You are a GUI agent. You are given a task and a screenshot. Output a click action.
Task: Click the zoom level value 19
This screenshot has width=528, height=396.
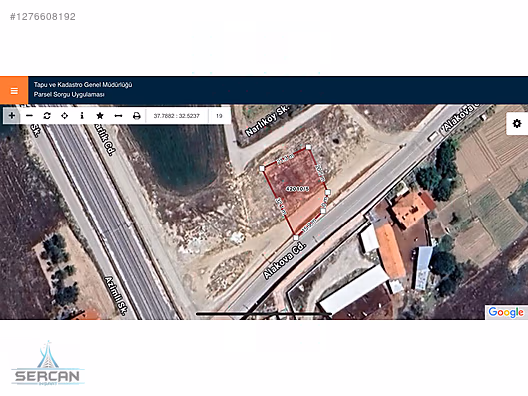(219, 116)
